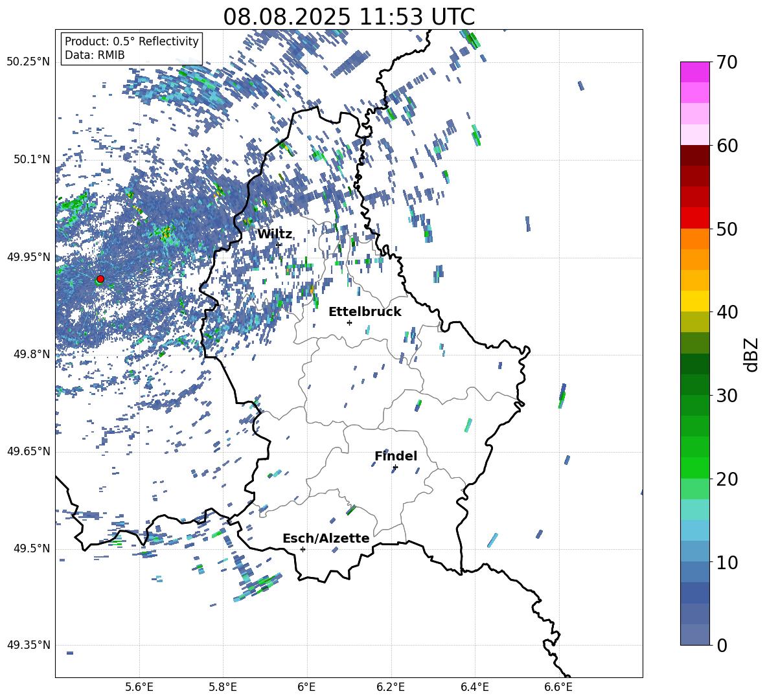Click 'Product: 0.5° Reflectivity' text
Screen dimensions: 767x700
point(132,41)
